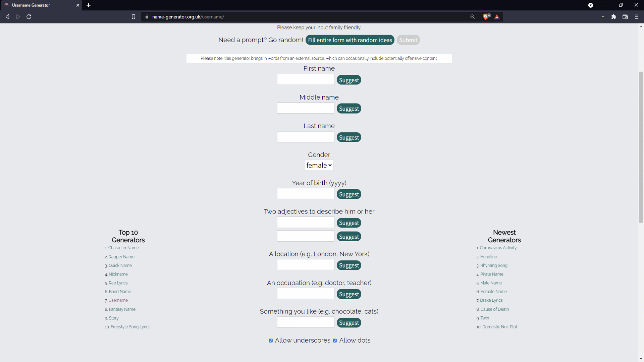644x362 pixels.
Task: Bookmark this page using the bookmark icon
Action: click(x=133, y=17)
